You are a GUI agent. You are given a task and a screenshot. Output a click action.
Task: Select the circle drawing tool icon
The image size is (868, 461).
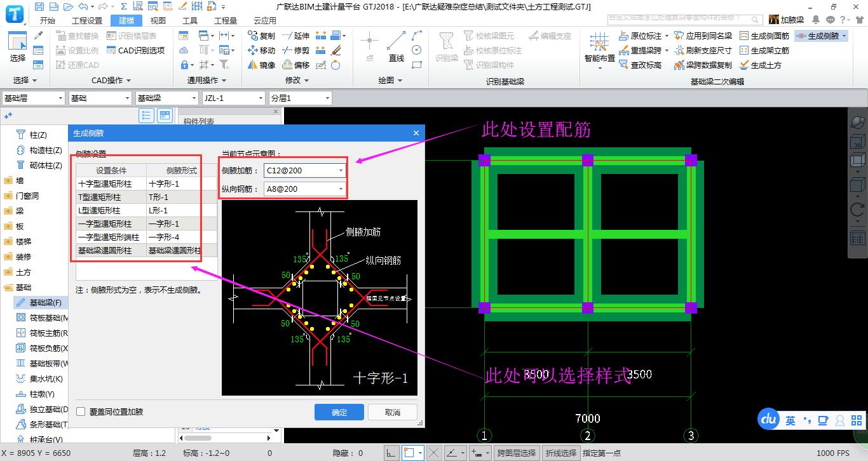click(x=417, y=50)
